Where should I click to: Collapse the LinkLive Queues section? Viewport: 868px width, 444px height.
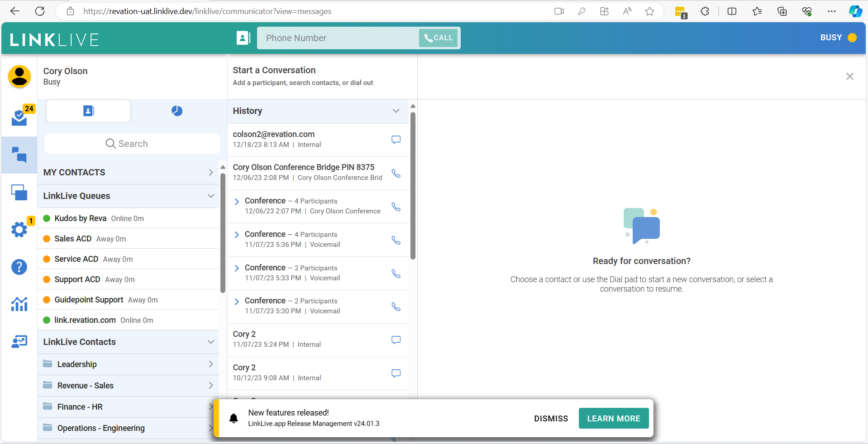coord(211,196)
